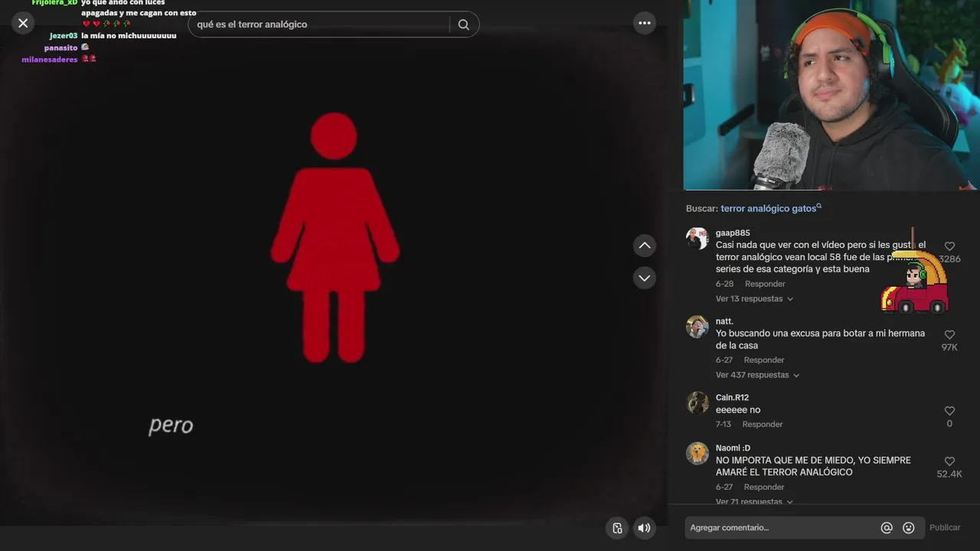
Task: Open the three-dots more options menu
Action: click(x=645, y=23)
